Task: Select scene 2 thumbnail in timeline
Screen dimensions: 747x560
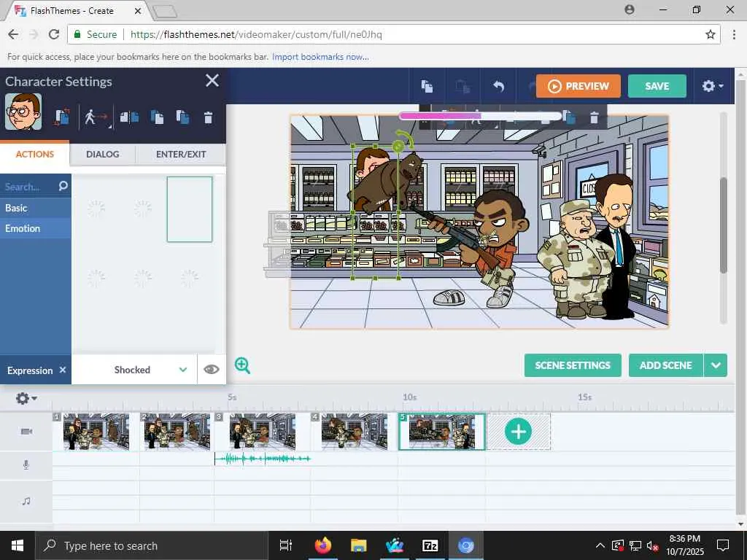Action: click(x=177, y=432)
